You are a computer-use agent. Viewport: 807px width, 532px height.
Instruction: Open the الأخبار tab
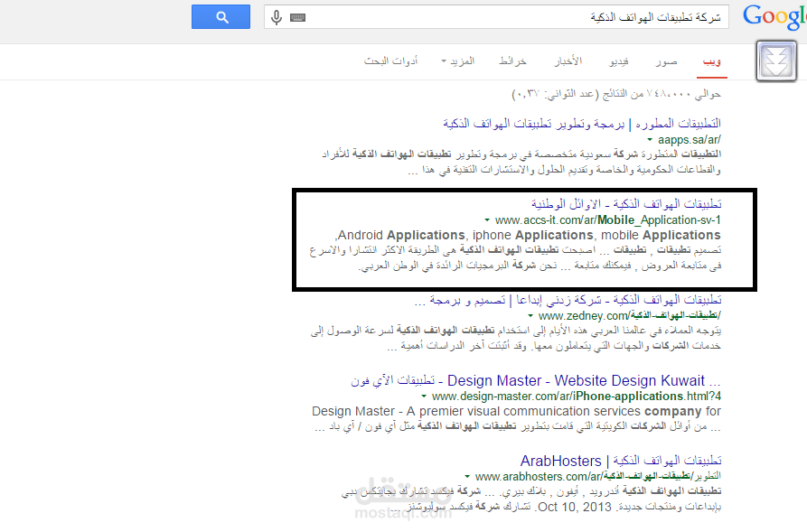[x=568, y=61]
